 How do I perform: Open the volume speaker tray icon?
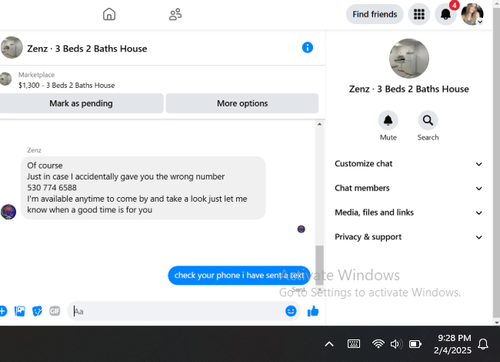click(x=396, y=344)
